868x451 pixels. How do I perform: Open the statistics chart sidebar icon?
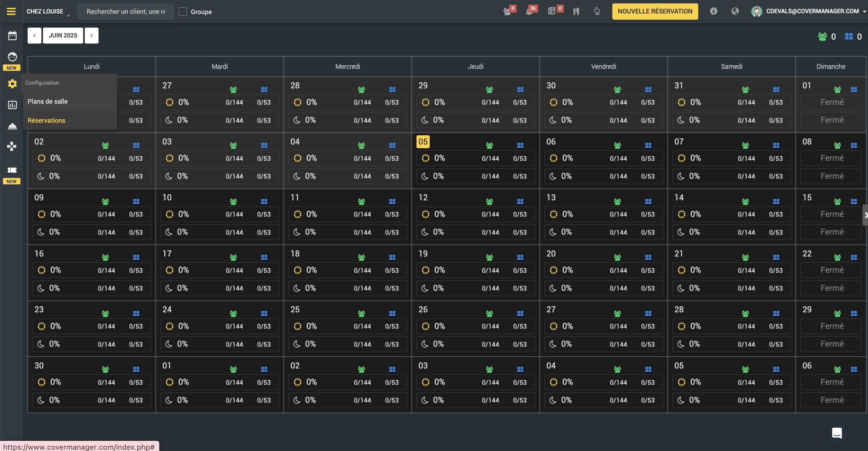click(x=12, y=105)
